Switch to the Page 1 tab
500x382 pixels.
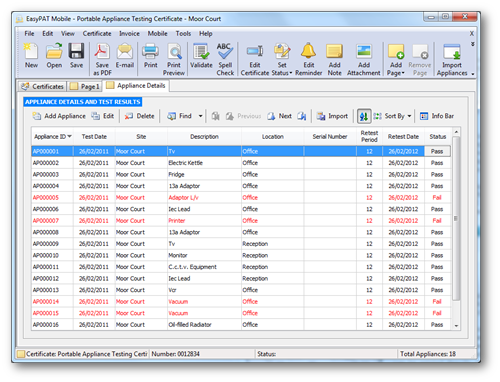click(85, 87)
